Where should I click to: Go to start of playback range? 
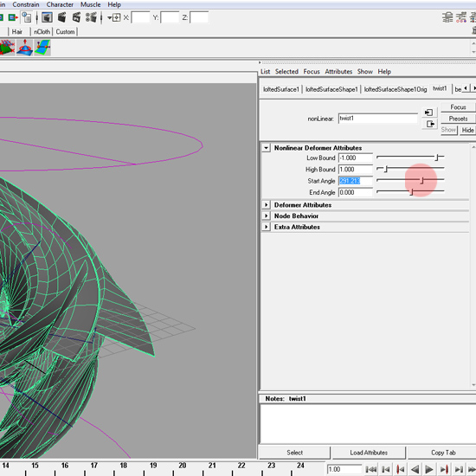point(371,469)
